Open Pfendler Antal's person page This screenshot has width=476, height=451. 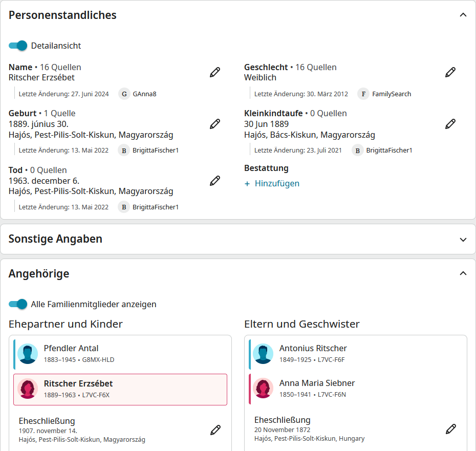tap(71, 349)
